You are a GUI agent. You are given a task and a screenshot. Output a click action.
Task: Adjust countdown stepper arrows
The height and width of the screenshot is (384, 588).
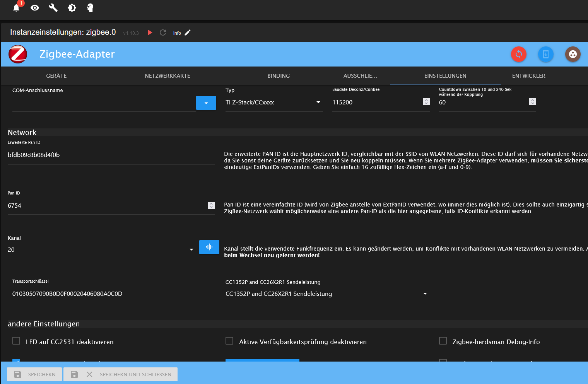tap(533, 102)
